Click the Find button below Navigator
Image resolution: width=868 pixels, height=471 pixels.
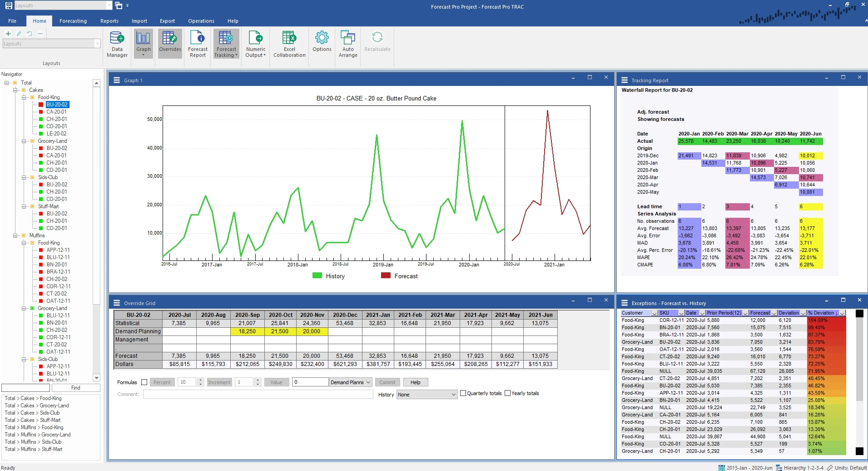coord(75,387)
